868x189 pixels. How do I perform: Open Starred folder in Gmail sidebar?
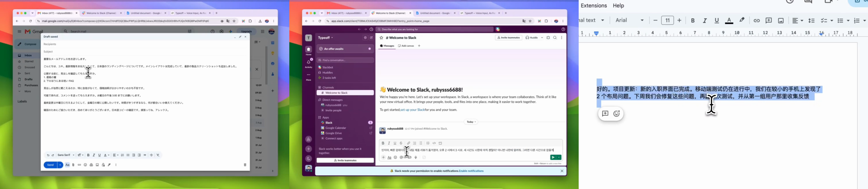click(29, 61)
